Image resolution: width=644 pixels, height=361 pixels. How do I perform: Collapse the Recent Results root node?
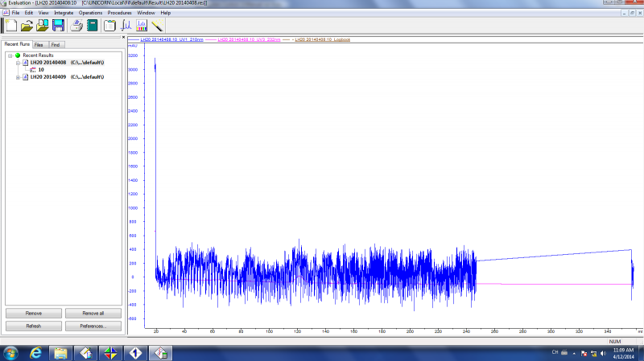click(8, 55)
